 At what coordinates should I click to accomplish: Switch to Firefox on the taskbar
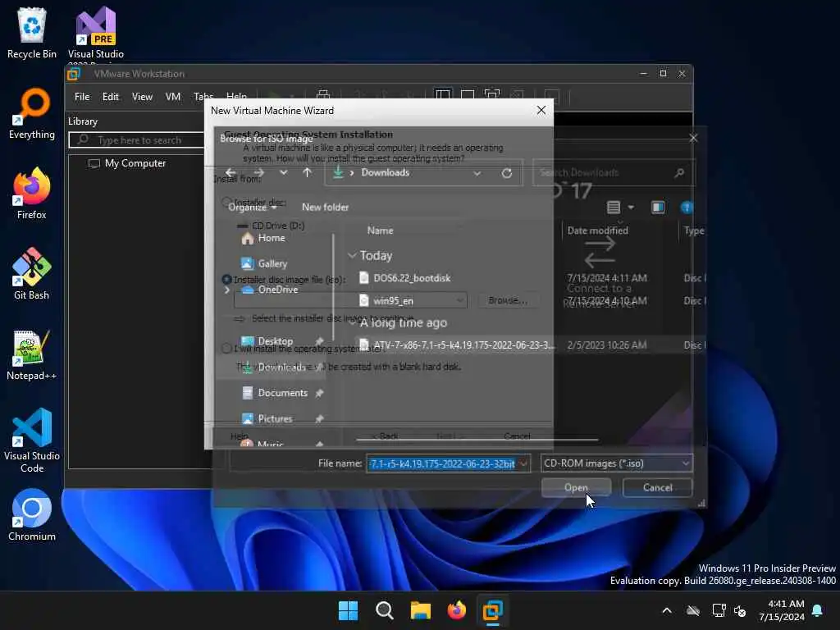click(x=456, y=610)
